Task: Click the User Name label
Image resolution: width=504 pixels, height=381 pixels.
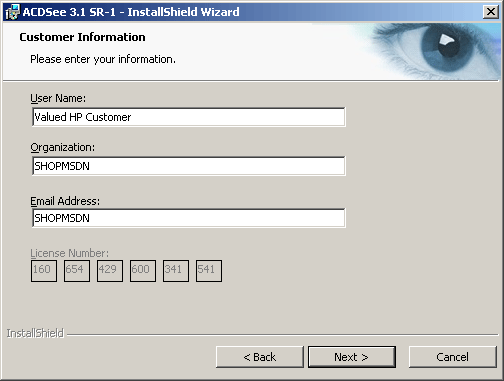Action: coord(58,98)
